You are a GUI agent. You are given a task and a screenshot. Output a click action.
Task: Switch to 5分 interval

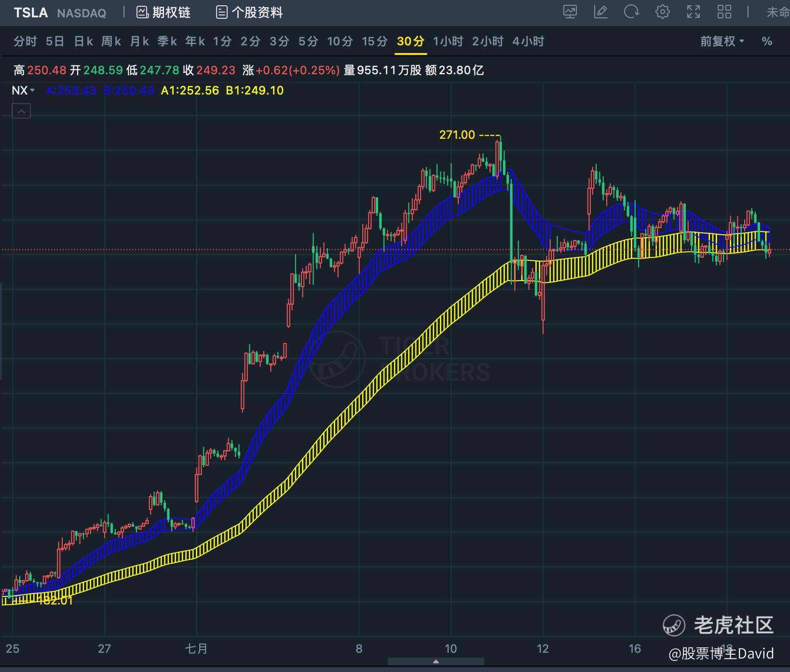(x=308, y=41)
